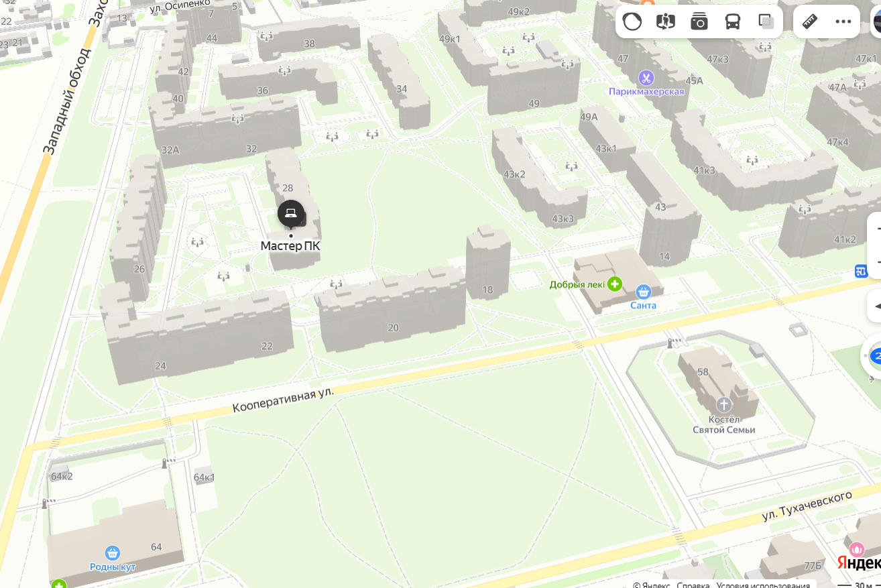Expand the three-dots more options menu
881x588 pixels.
point(843,21)
